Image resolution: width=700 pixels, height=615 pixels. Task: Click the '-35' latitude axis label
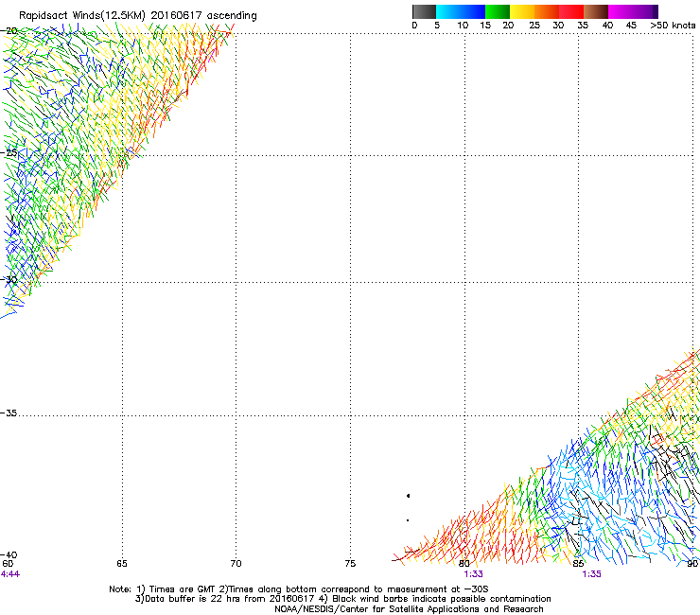pyautogui.click(x=9, y=413)
